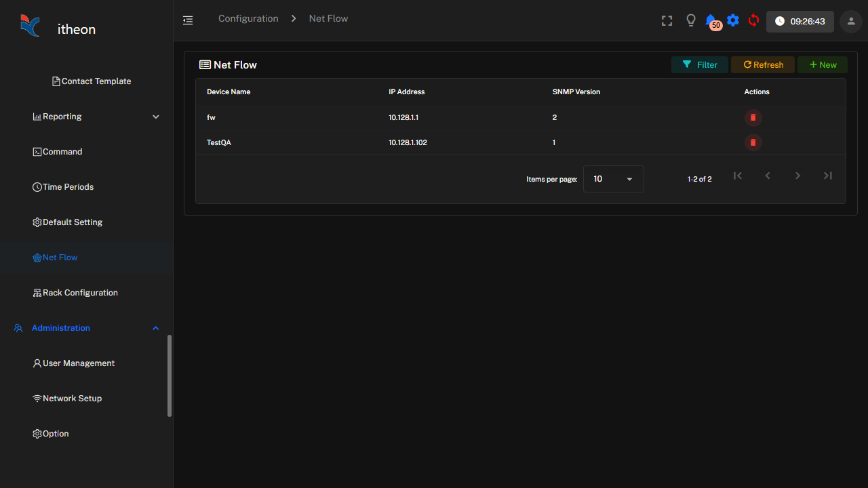Click IP address 10.128.1.1
Viewport: 868px width, 488px height.
tap(403, 117)
